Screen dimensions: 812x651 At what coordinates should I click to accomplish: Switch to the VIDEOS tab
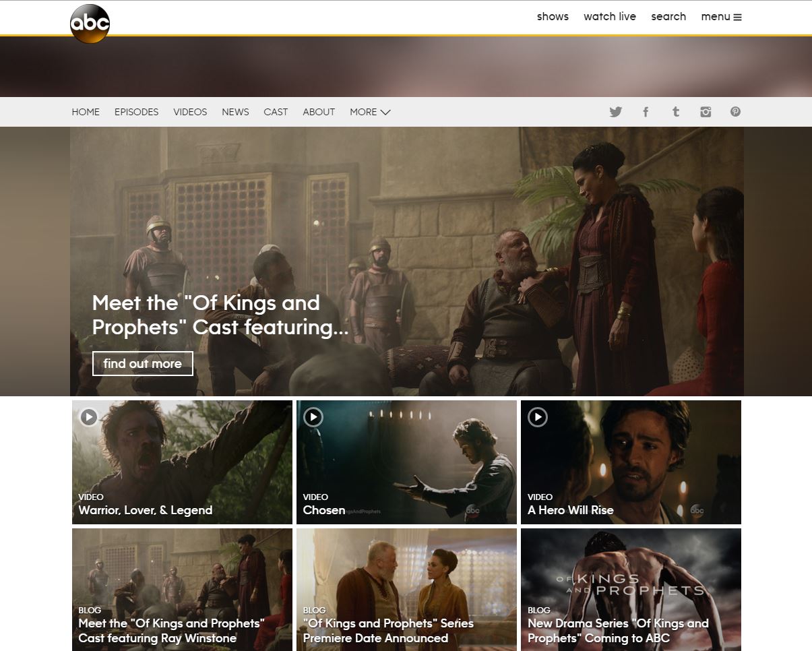(190, 112)
